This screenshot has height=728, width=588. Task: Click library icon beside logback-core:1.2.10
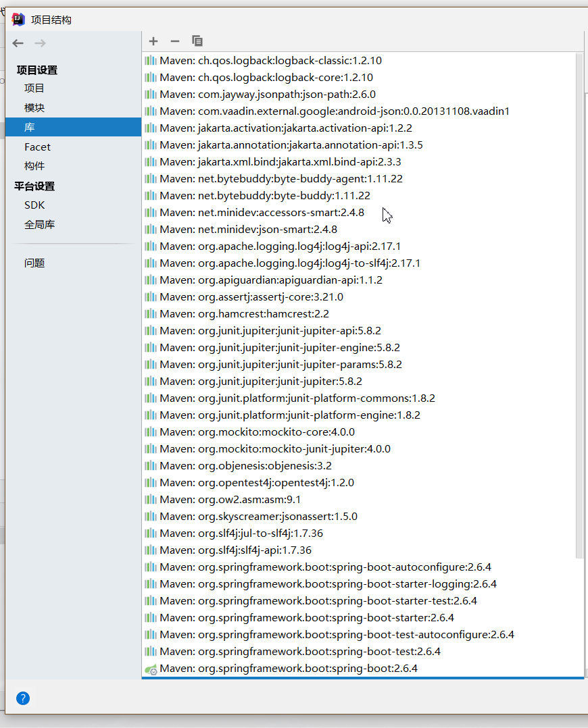pyautogui.click(x=151, y=78)
